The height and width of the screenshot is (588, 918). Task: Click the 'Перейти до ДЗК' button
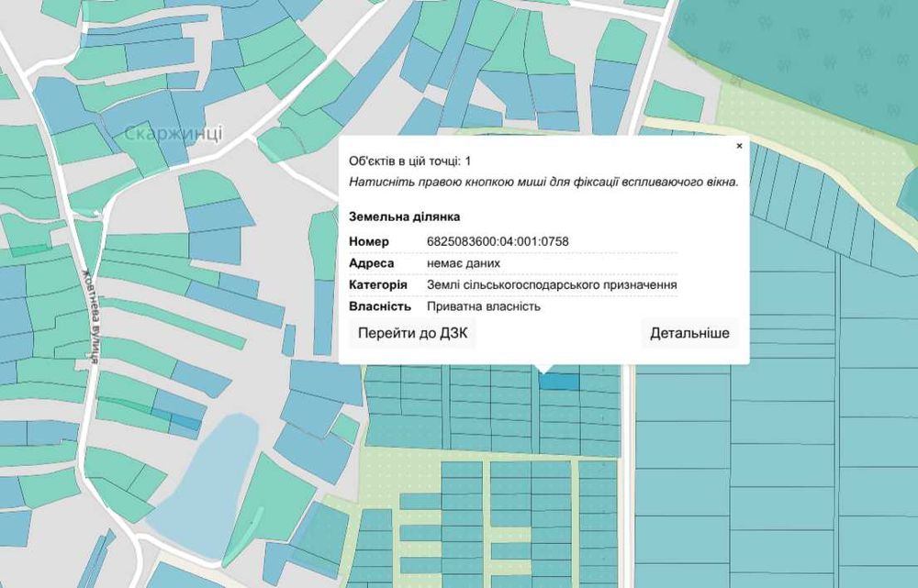(x=413, y=334)
